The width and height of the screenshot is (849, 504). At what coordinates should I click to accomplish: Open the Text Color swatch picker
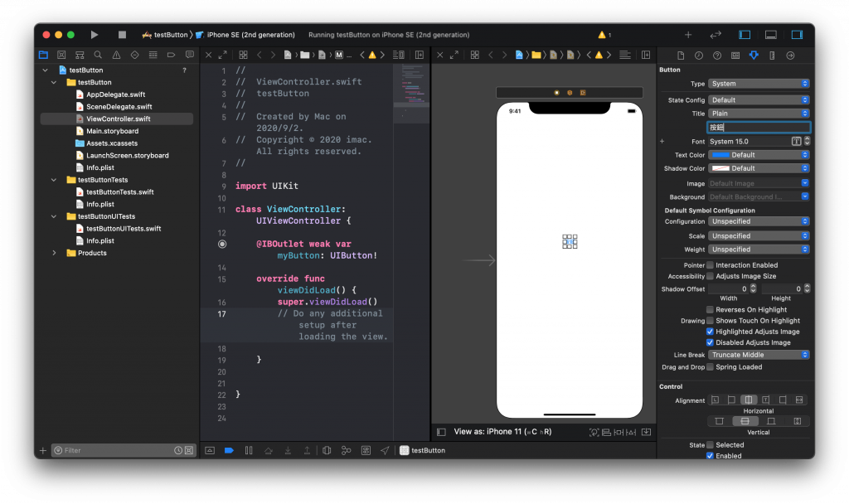[720, 155]
